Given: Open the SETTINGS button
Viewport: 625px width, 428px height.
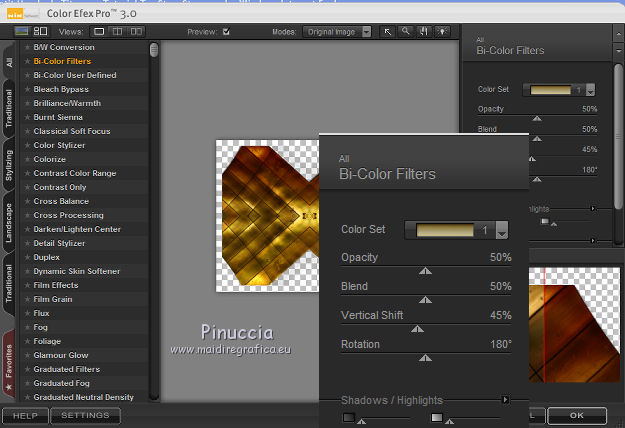Looking at the screenshot, I should 85,416.
